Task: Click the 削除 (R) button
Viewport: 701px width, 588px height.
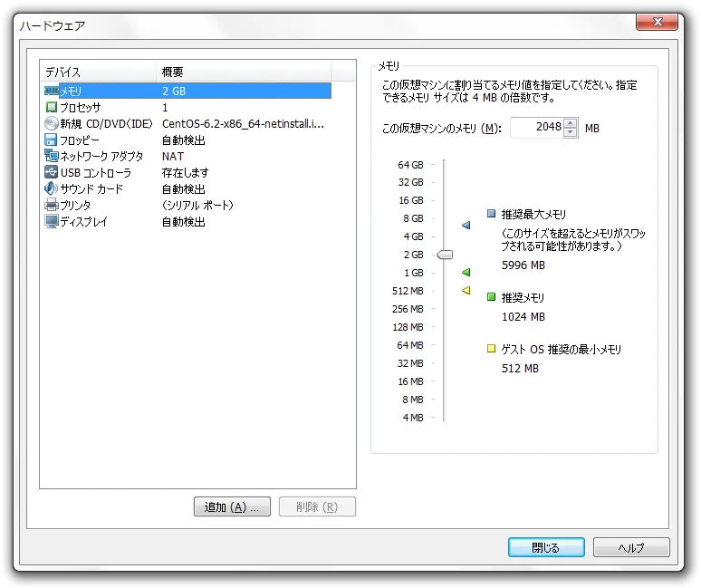Action: 317,506
